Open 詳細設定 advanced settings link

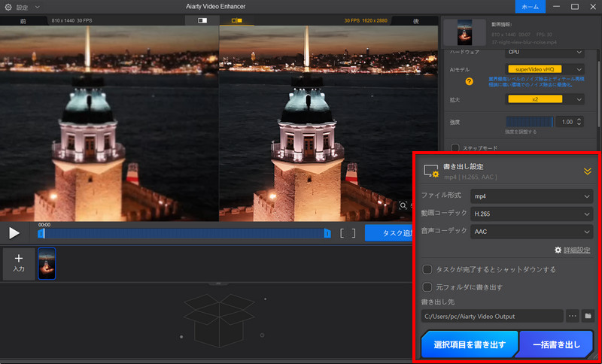point(576,250)
